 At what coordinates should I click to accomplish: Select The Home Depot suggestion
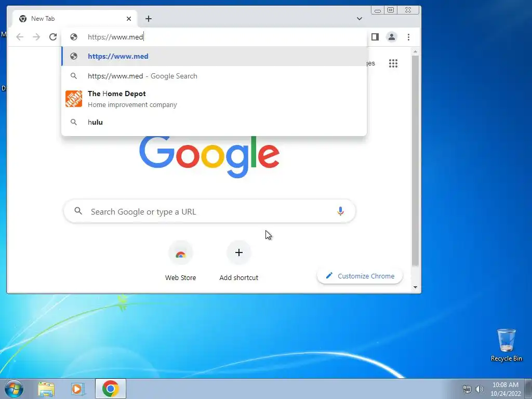pos(214,99)
